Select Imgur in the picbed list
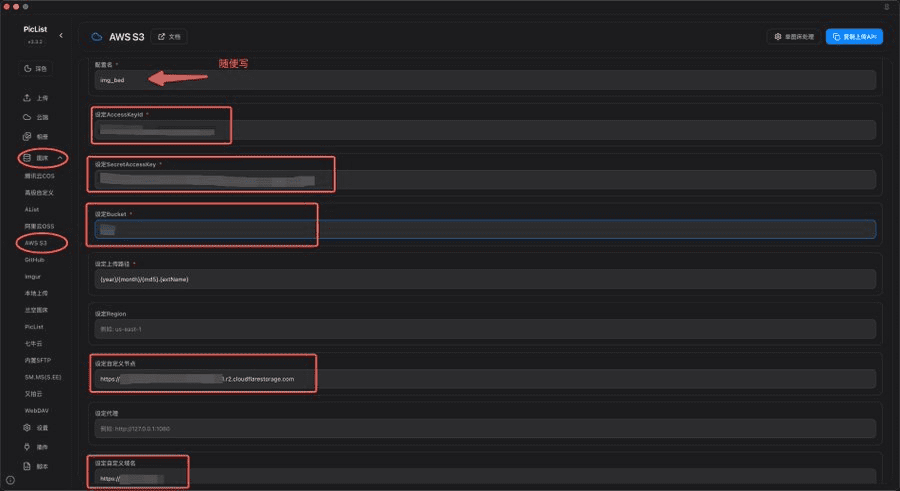The height and width of the screenshot is (491, 900). (x=33, y=277)
